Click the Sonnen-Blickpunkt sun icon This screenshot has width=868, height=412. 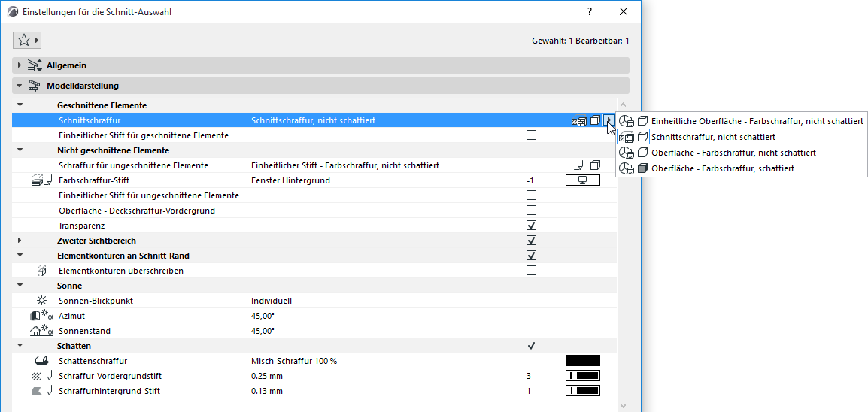point(42,301)
